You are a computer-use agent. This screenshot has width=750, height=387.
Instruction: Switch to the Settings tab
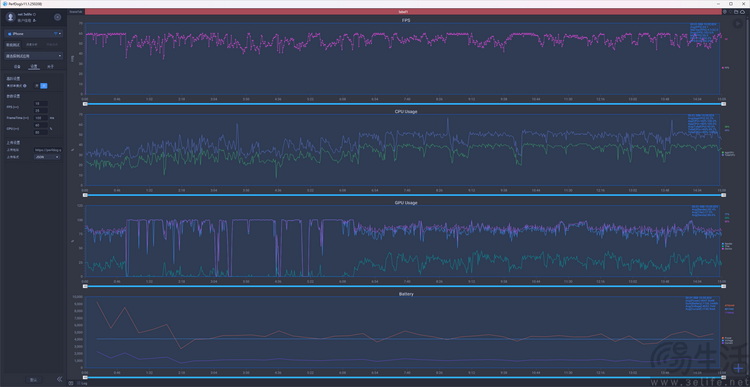33,66
